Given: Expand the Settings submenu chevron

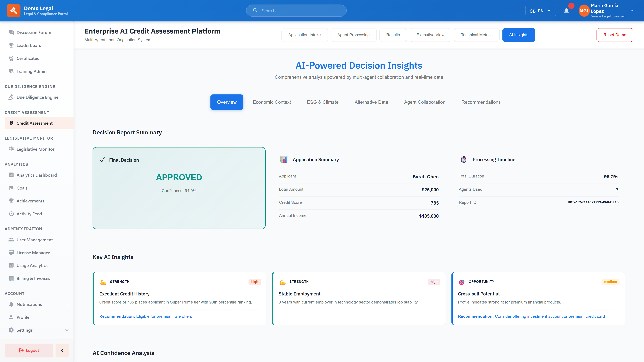Looking at the screenshot, I should pos(67,330).
